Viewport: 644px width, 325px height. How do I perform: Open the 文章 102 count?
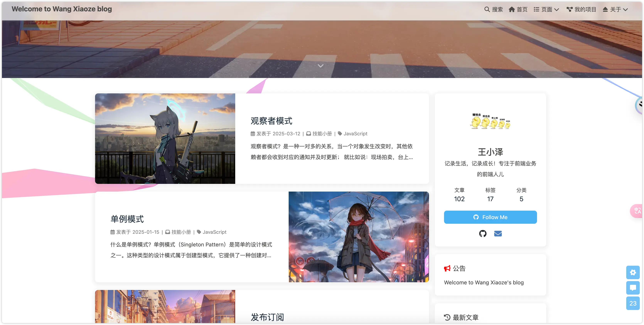coord(459,195)
